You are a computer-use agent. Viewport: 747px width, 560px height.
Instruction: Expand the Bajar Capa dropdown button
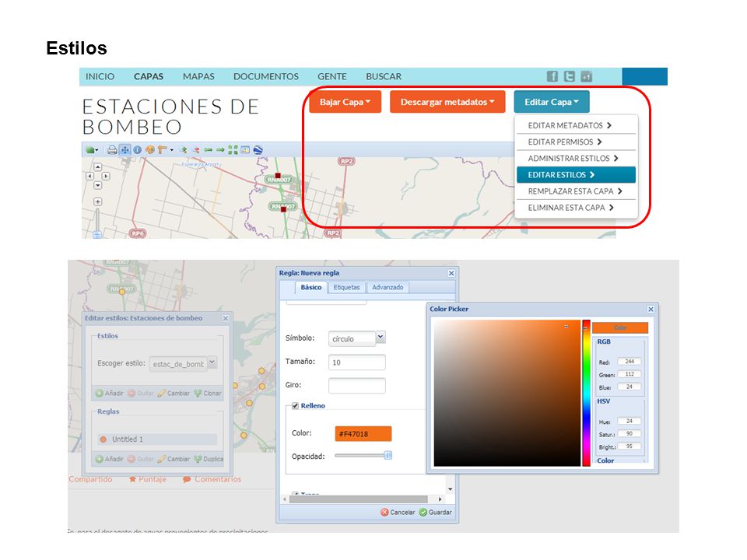pyautogui.click(x=345, y=102)
